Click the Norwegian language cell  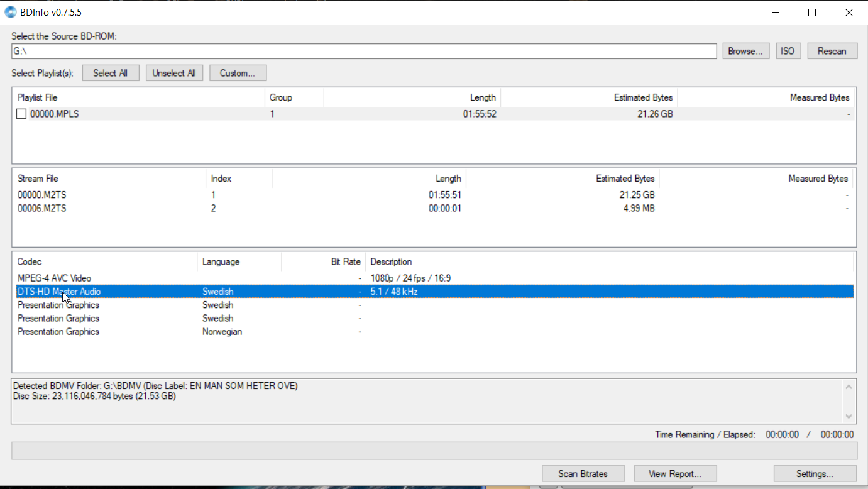pyautogui.click(x=222, y=331)
